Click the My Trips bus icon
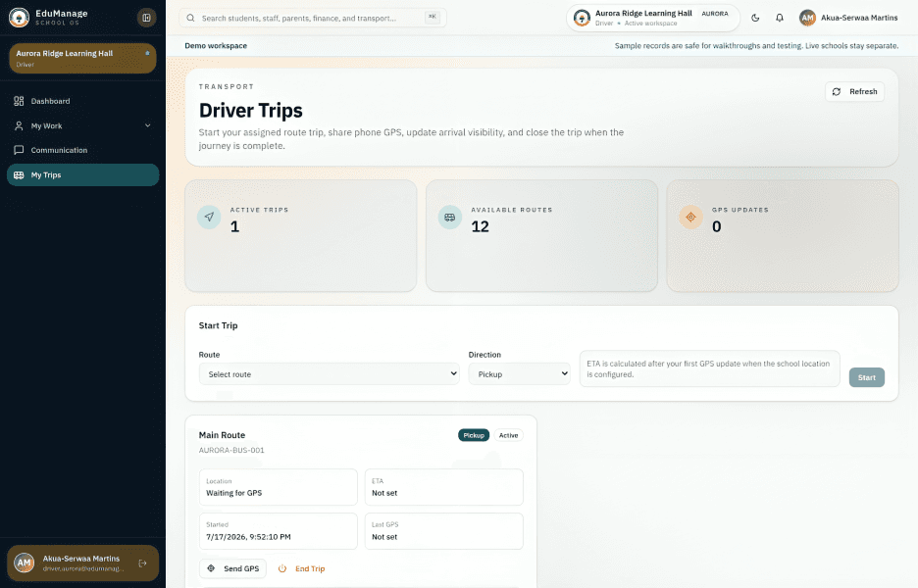The width and height of the screenshot is (918, 588). pos(19,175)
